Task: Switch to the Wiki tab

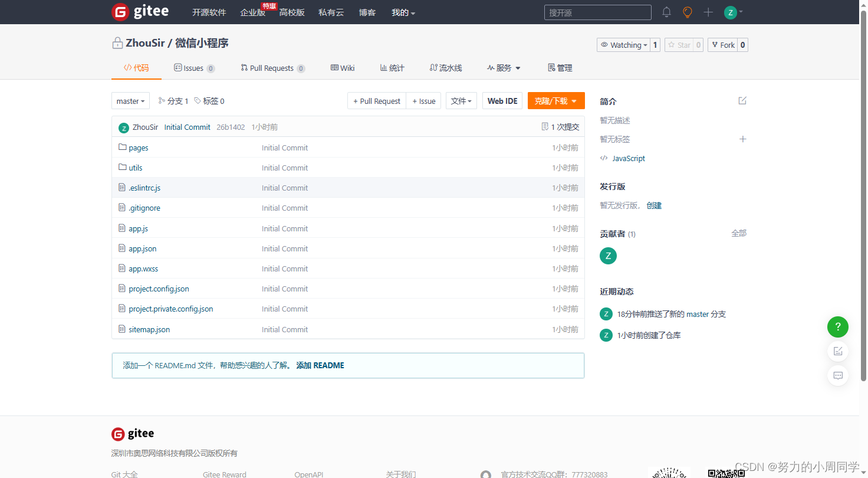Action: [x=343, y=68]
